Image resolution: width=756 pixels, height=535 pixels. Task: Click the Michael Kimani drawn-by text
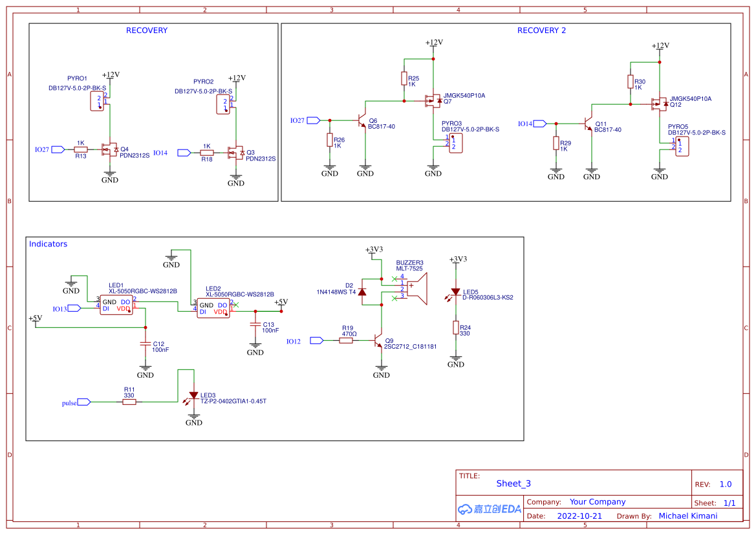click(689, 516)
